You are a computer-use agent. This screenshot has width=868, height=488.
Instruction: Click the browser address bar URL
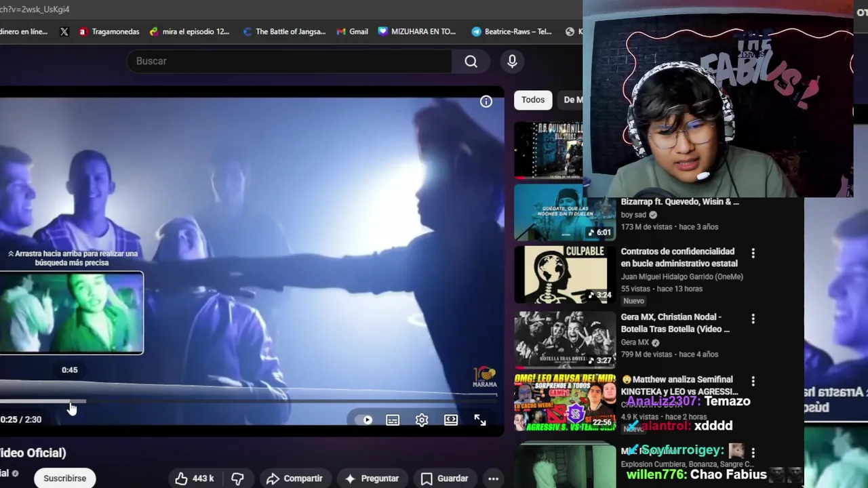click(x=35, y=9)
